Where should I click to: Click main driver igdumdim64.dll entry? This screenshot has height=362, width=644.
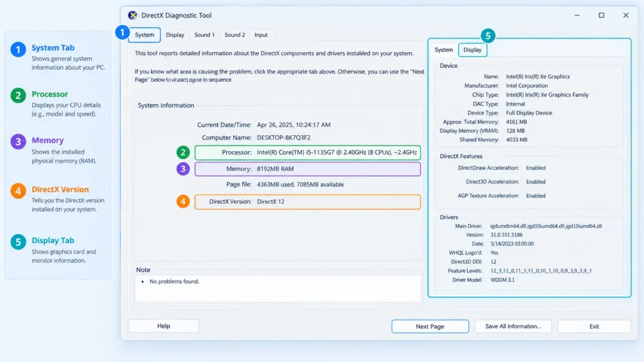(546, 226)
